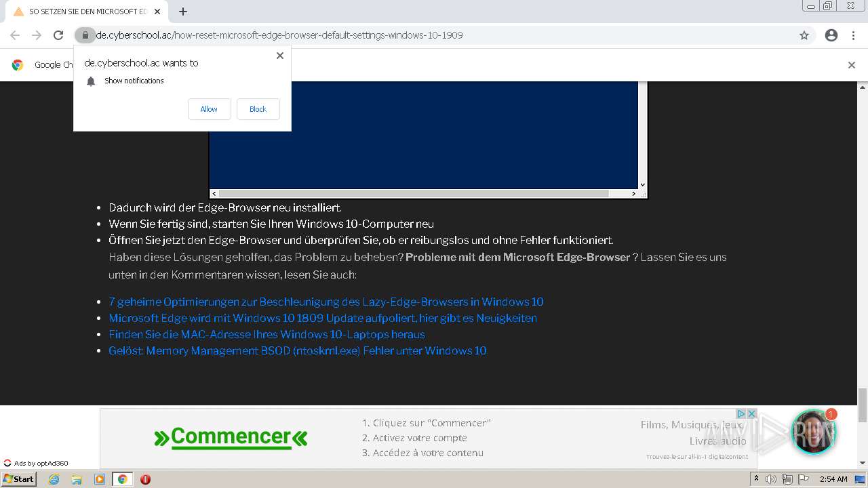868x488 pixels.
Task: Open File Explorer from the taskbar
Action: click(77, 479)
